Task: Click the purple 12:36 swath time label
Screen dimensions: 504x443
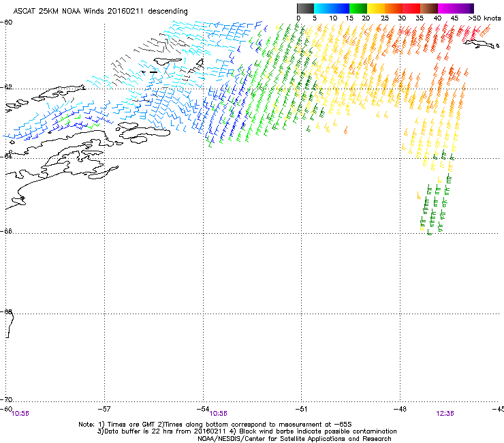Action: tap(445, 414)
